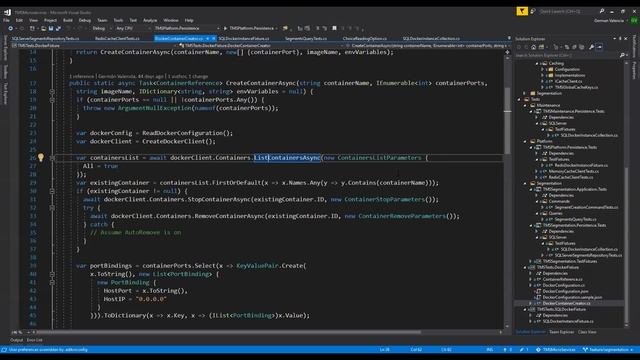Open the Class View bottom tab
Image resolution: width=640 pixels, height=360 pixels.
tap(587, 332)
